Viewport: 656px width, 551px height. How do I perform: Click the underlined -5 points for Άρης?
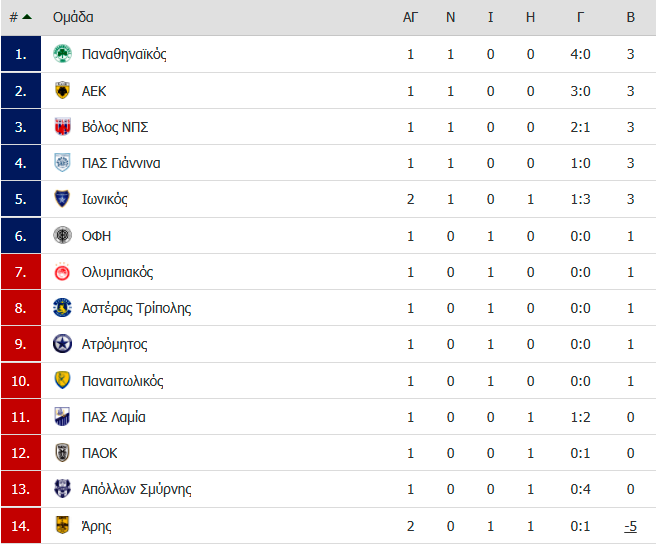(x=630, y=526)
